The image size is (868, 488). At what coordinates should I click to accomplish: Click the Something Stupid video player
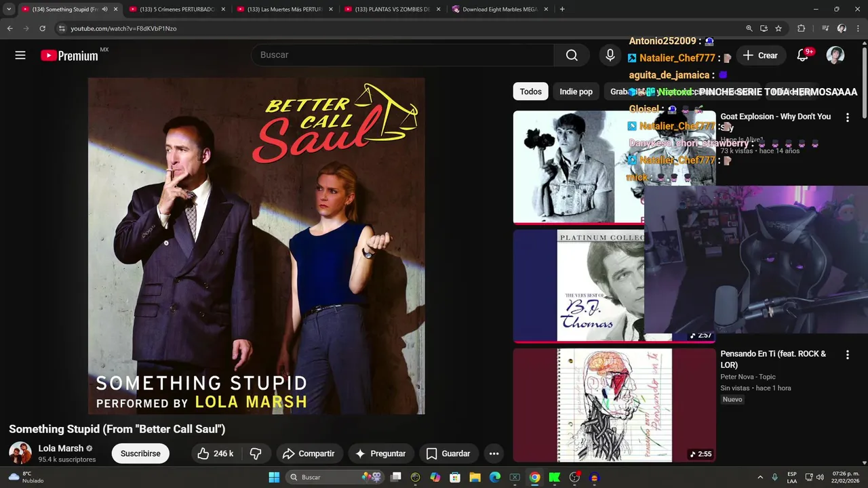coord(256,246)
